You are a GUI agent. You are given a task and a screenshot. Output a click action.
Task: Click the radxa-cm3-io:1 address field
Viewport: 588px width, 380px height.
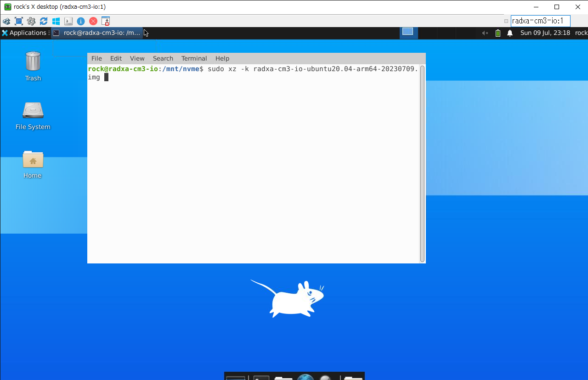point(540,21)
